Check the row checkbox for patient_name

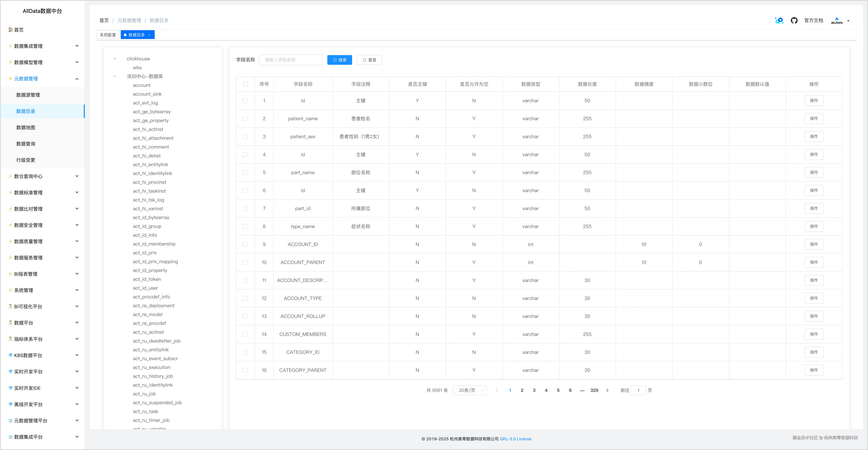pyautogui.click(x=245, y=119)
